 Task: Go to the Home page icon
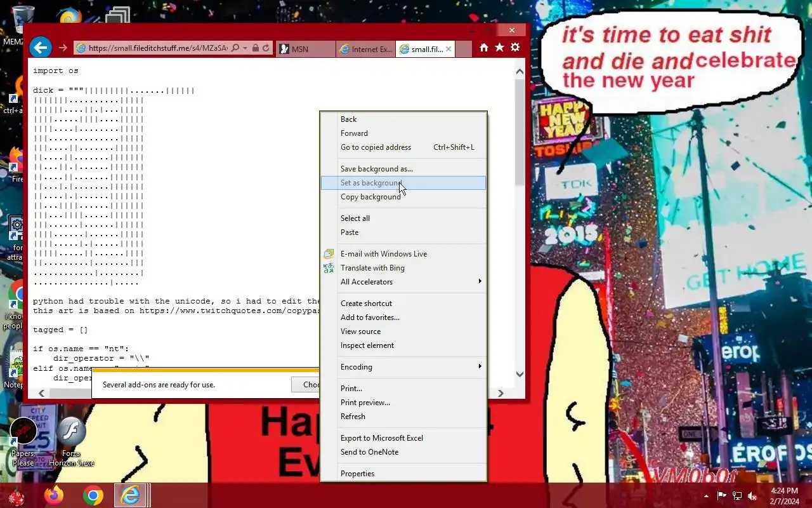click(x=484, y=48)
